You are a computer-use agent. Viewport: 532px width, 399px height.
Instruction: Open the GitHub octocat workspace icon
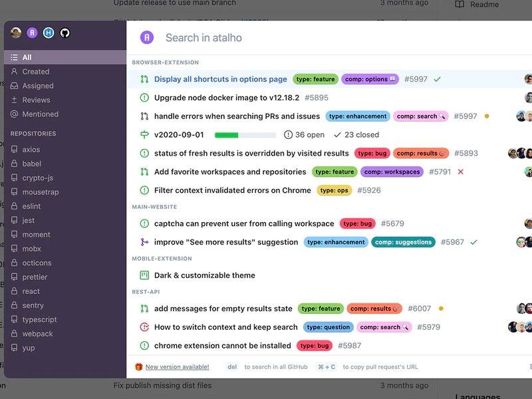click(x=65, y=33)
